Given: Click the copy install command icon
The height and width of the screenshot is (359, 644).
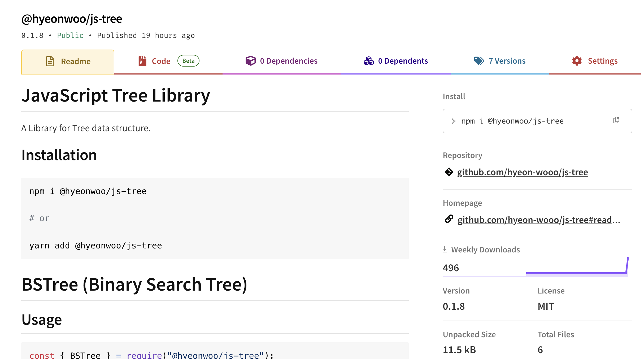Looking at the screenshot, I should (616, 120).
